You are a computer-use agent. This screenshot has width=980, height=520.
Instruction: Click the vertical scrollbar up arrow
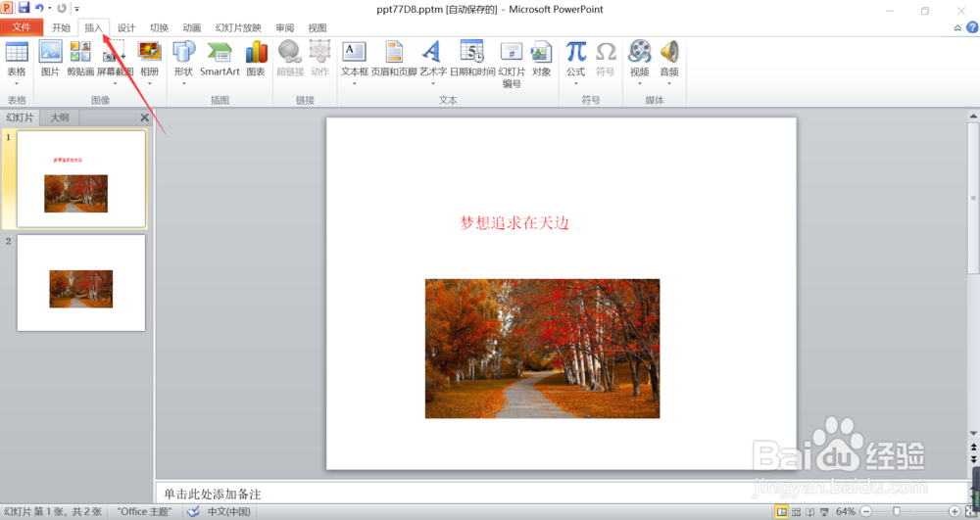click(x=973, y=117)
